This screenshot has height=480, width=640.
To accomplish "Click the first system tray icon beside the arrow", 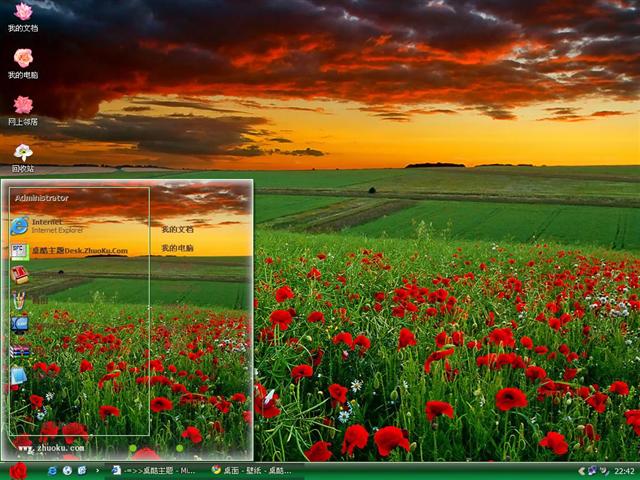I will point(592,471).
